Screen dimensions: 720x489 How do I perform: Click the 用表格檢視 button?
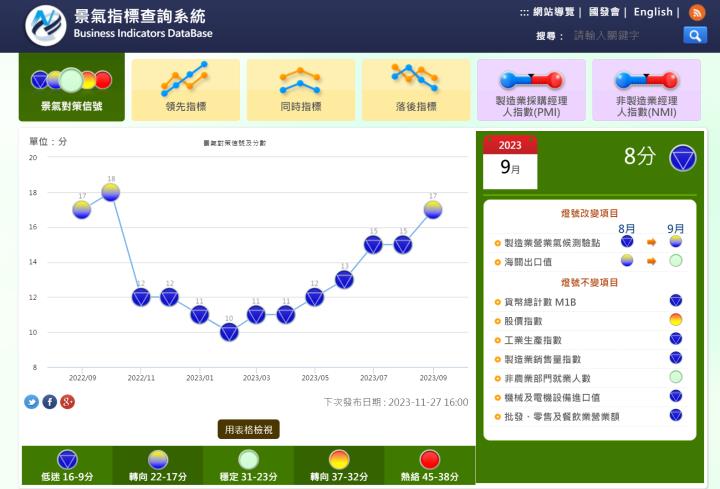248,429
